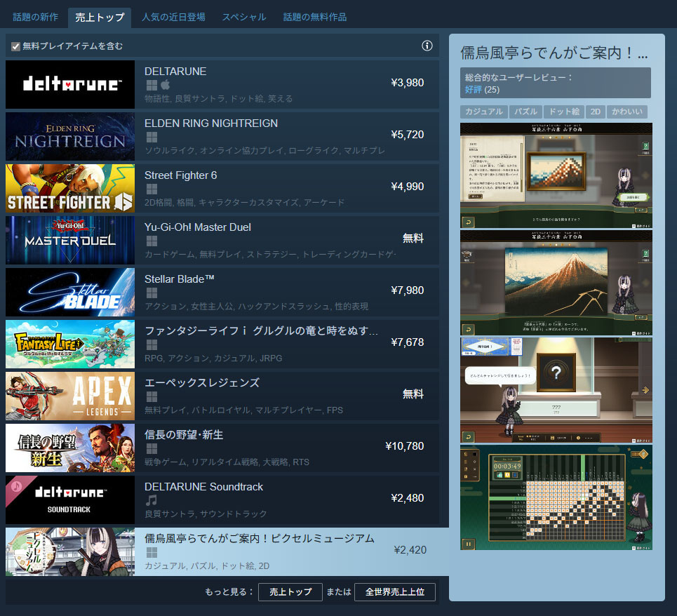This screenshot has height=616, width=677.
Task: View question mark frame screenshot
Action: (x=556, y=390)
